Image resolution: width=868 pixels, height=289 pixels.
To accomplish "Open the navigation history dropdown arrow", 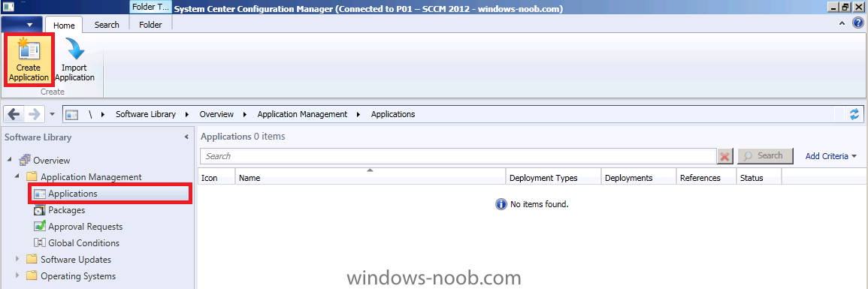I will click(x=52, y=114).
